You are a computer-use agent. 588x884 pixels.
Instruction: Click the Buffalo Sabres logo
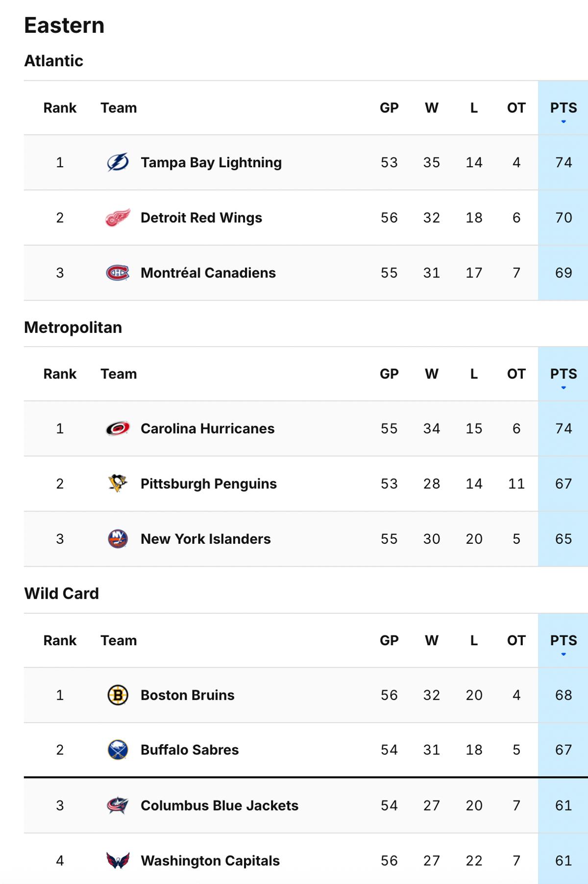[x=118, y=750]
